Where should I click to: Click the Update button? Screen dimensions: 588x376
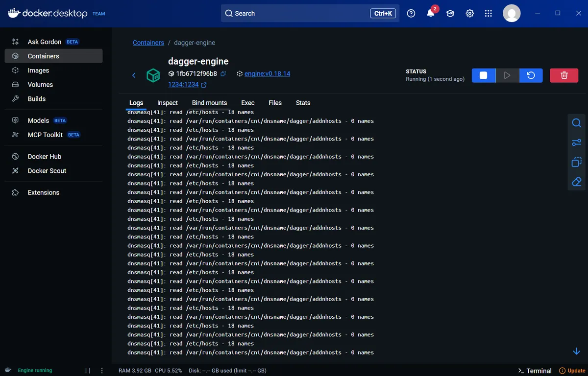pos(572,371)
